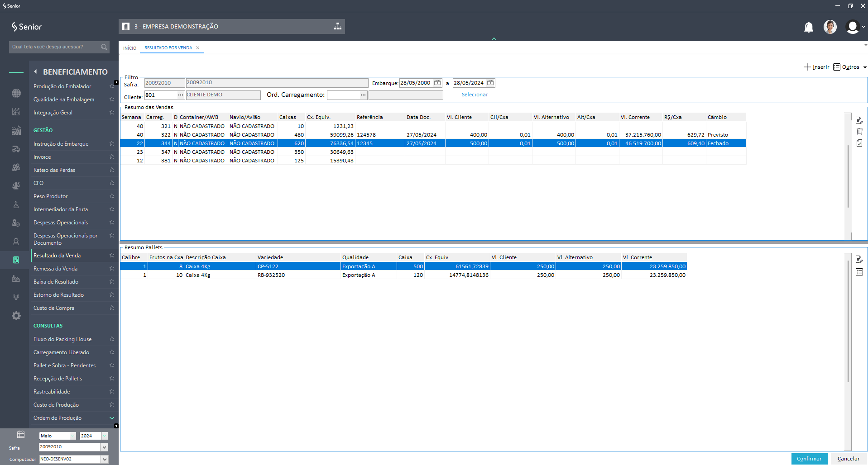This screenshot has height=465, width=868.
Task: Click the calendar icon at bottom left
Action: pyautogui.click(x=21, y=435)
